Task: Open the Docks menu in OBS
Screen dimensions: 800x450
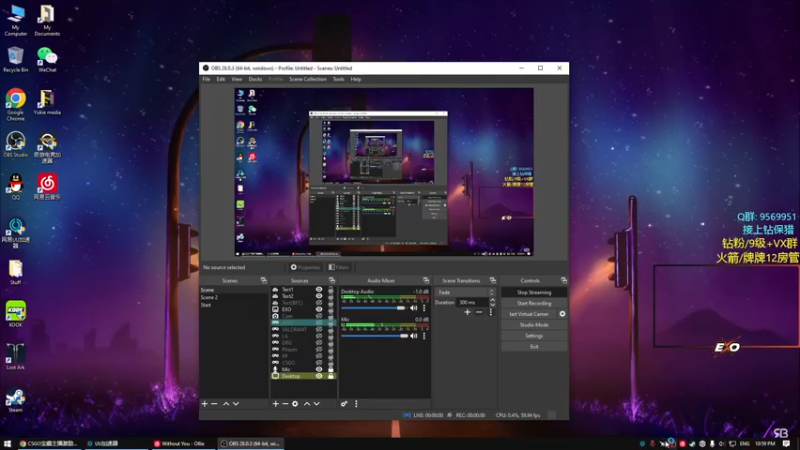Action: coord(255,79)
